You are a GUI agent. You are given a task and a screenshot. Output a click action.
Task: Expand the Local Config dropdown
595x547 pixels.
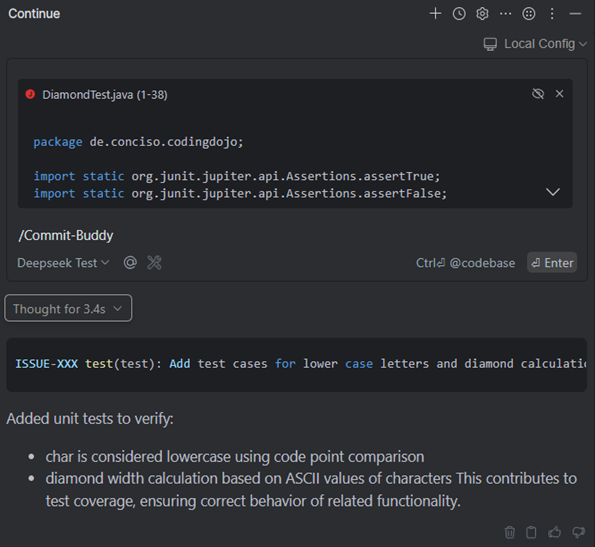[535, 44]
